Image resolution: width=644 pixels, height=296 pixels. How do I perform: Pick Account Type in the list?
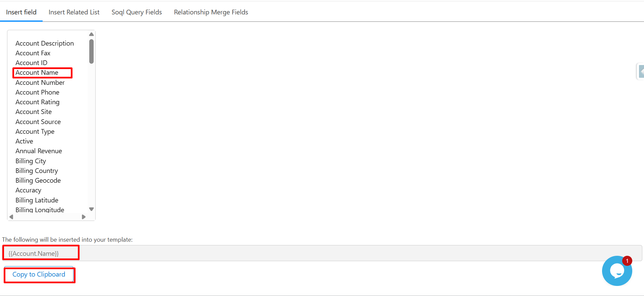click(x=35, y=131)
